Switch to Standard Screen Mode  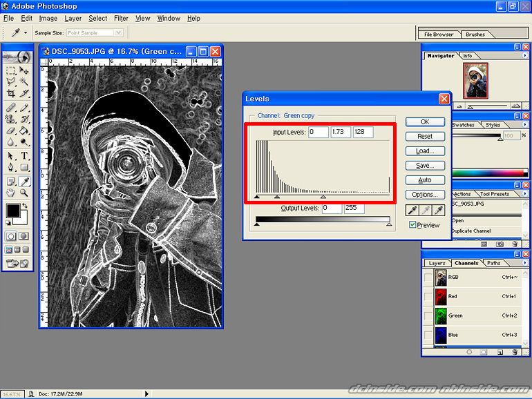(x=9, y=250)
